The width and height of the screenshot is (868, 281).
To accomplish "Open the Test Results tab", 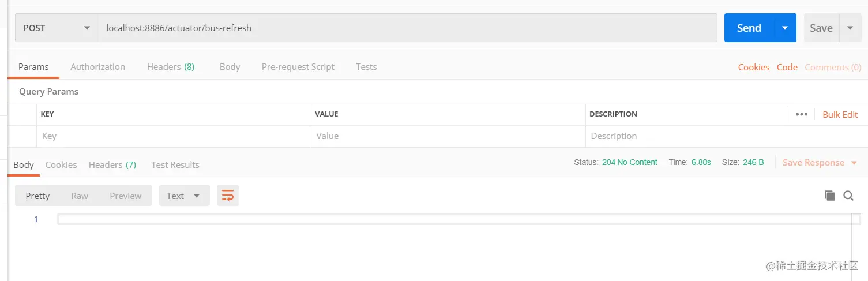I will [x=175, y=165].
